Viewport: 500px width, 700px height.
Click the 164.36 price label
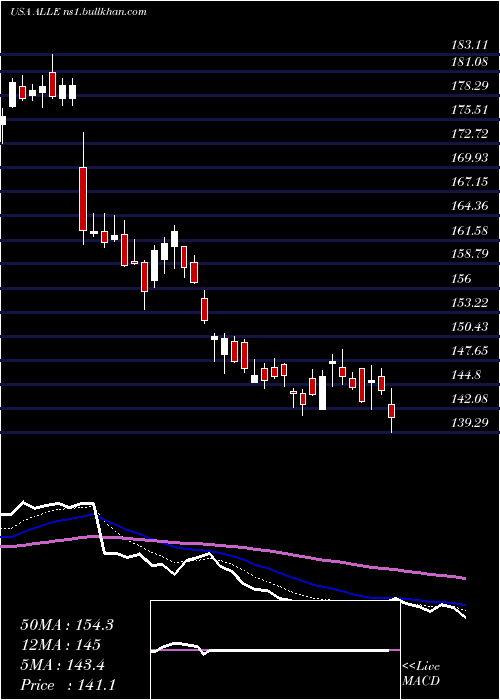click(x=470, y=206)
